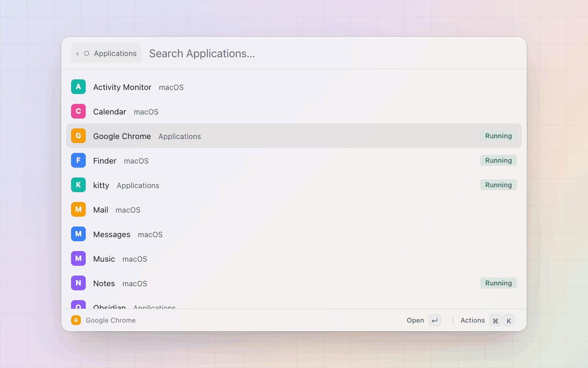Click the Applications label beside kitty
588x368 pixels.
138,186
